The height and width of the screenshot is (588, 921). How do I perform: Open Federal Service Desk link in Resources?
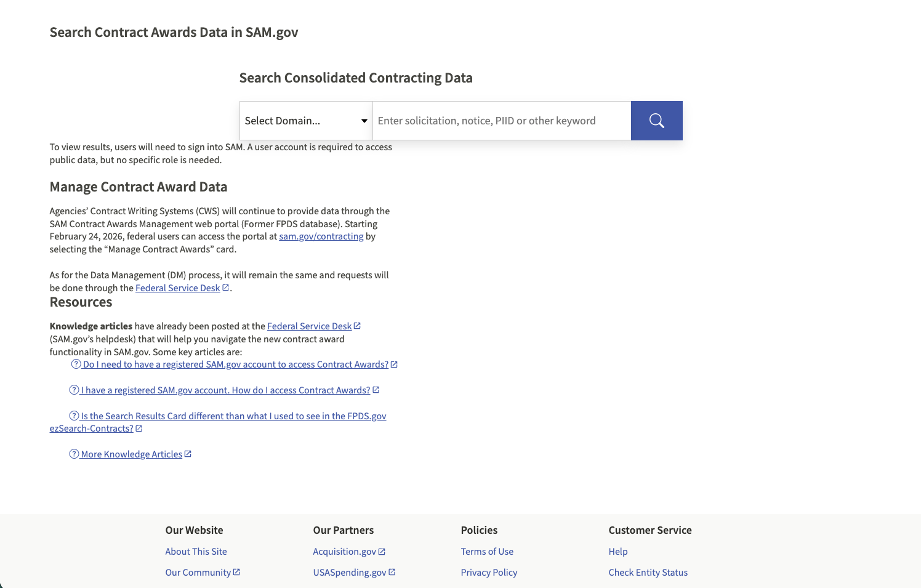point(309,326)
